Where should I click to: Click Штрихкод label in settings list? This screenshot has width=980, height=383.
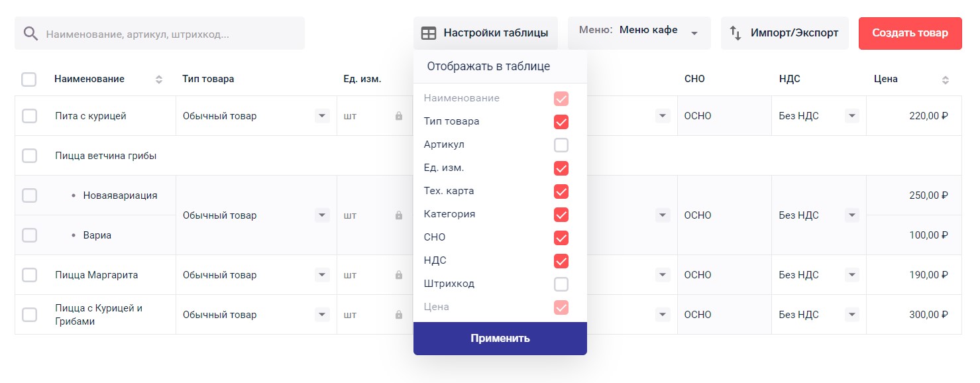[x=449, y=284]
